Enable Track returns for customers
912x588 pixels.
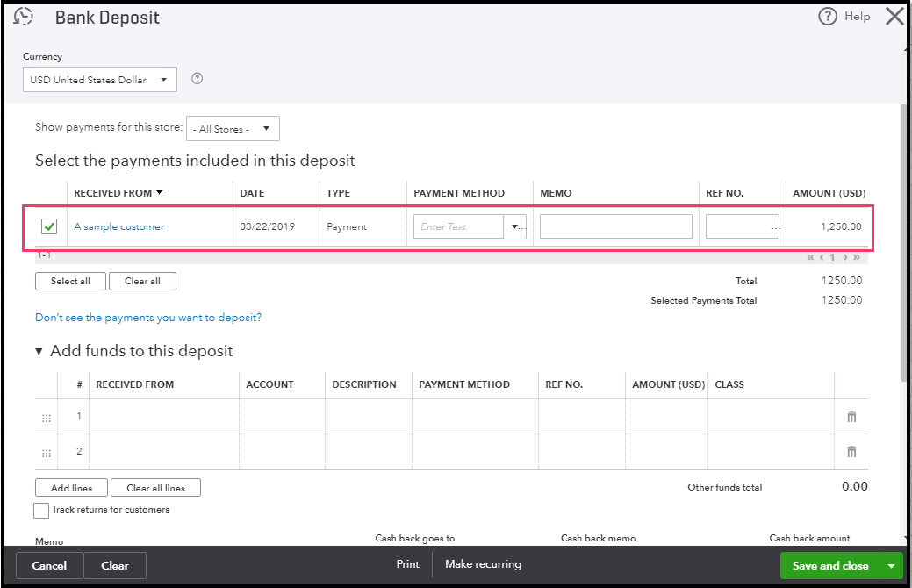point(40,510)
